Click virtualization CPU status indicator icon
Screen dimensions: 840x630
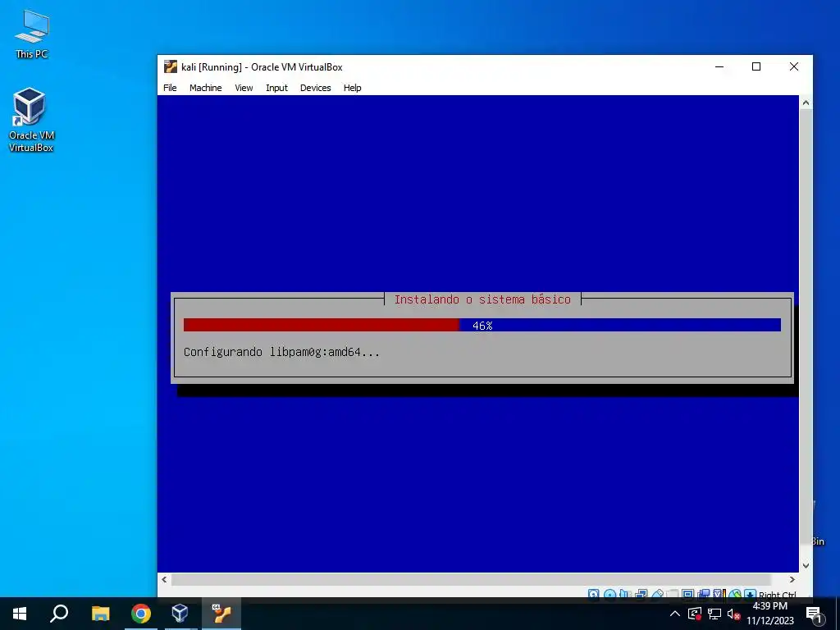719,594
